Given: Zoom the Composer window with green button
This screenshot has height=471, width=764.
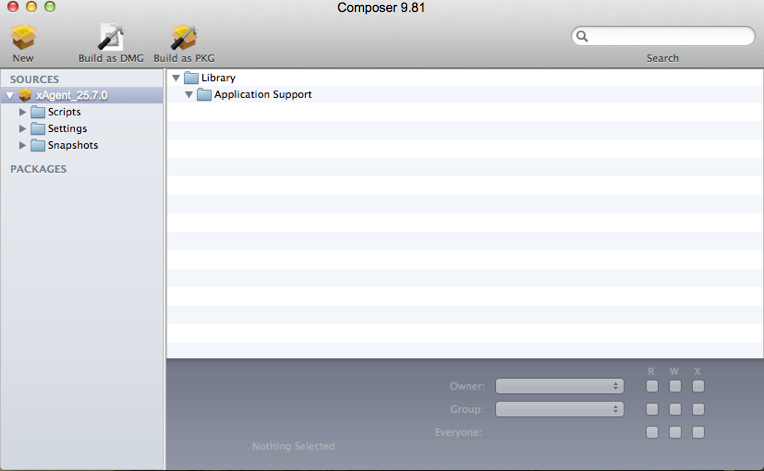Looking at the screenshot, I should point(50,6).
